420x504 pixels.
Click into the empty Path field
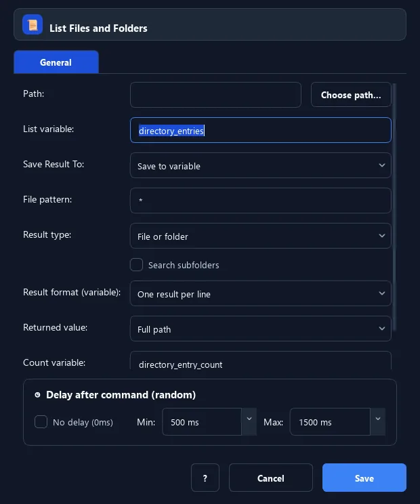(215, 95)
